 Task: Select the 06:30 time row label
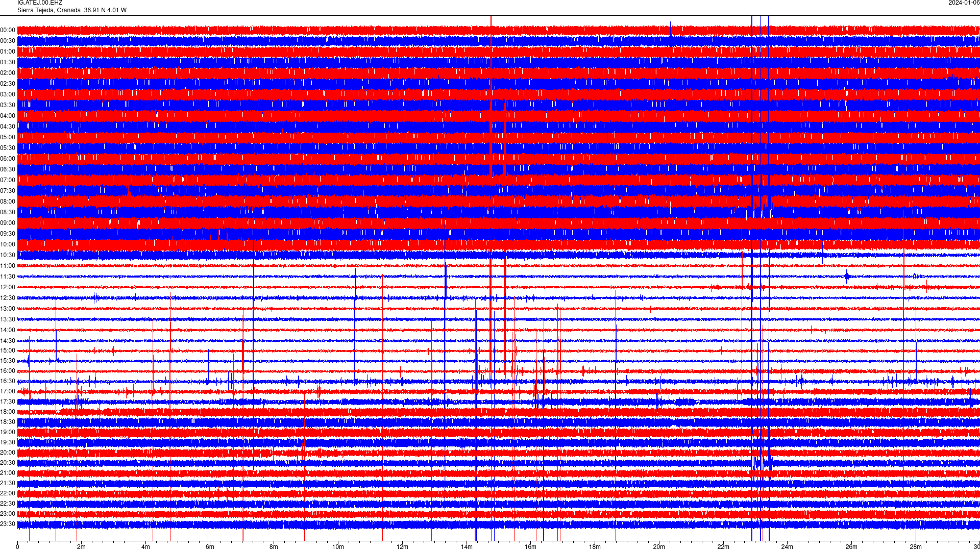coord(8,169)
